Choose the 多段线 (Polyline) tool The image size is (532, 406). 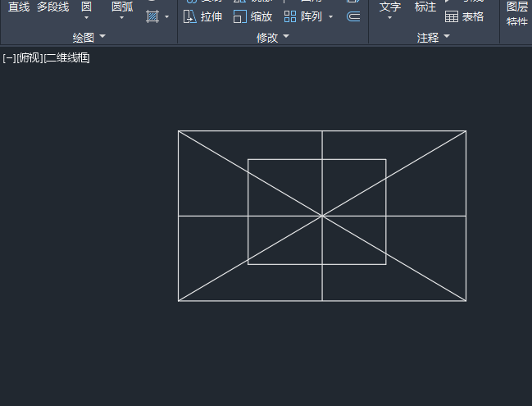pyautogui.click(x=53, y=7)
